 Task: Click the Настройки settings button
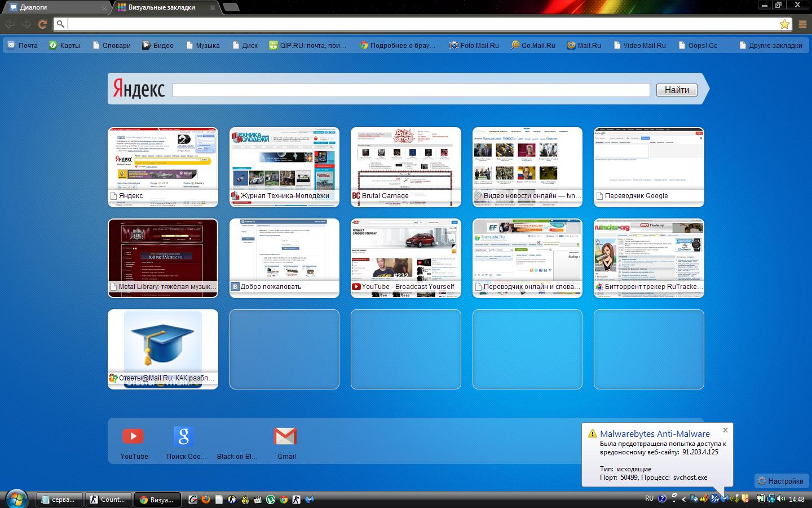pos(780,481)
